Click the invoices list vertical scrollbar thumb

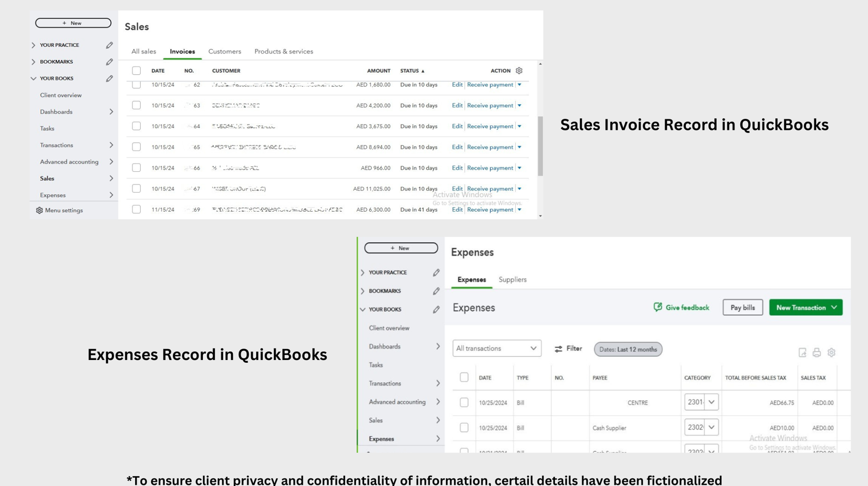coord(540,146)
